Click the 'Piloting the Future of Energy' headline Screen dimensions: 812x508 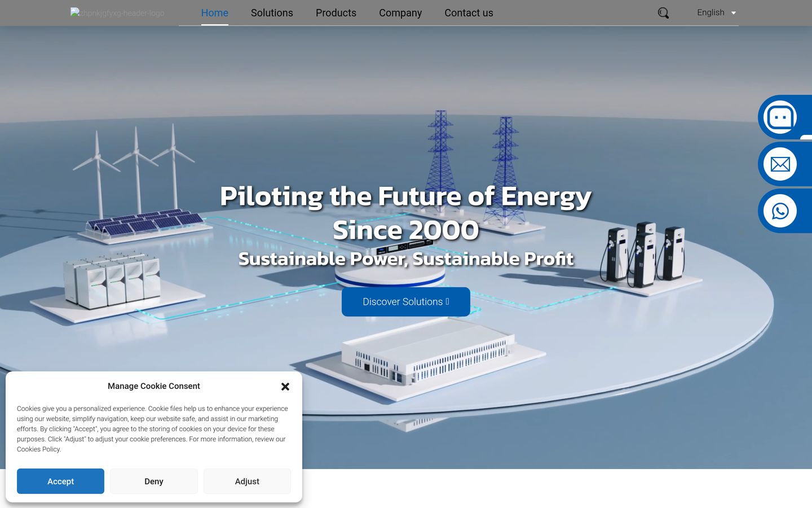pos(406,197)
